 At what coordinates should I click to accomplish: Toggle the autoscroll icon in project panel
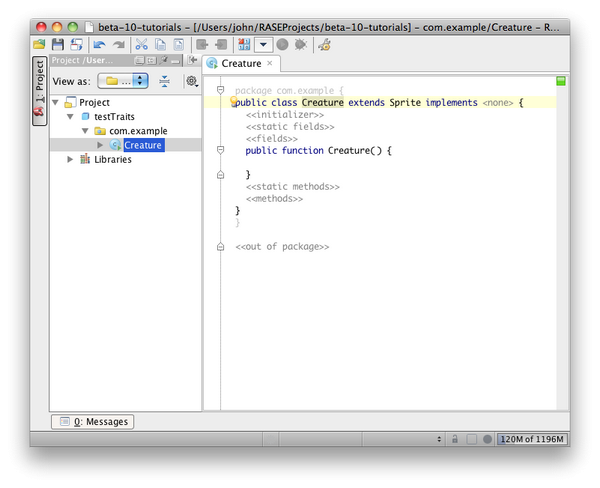165,81
